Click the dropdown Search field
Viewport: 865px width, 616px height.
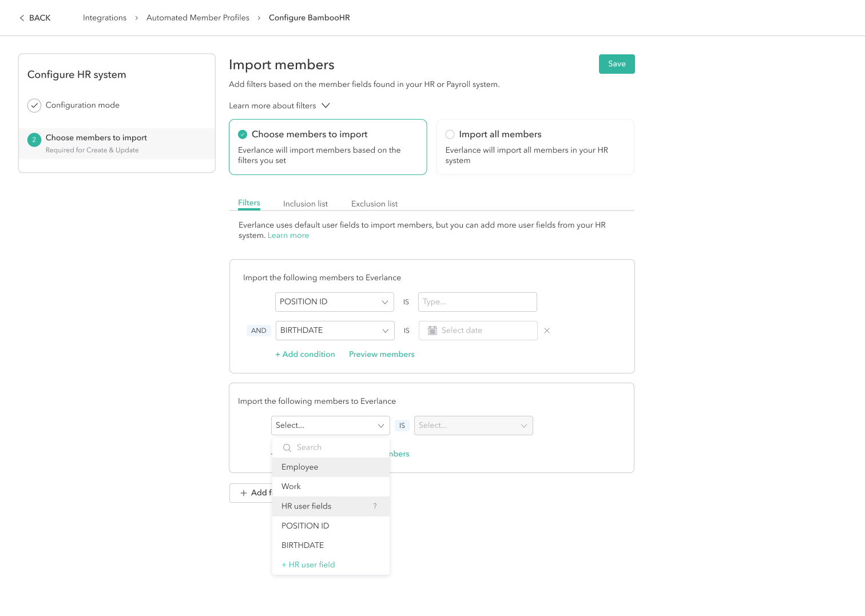click(331, 448)
